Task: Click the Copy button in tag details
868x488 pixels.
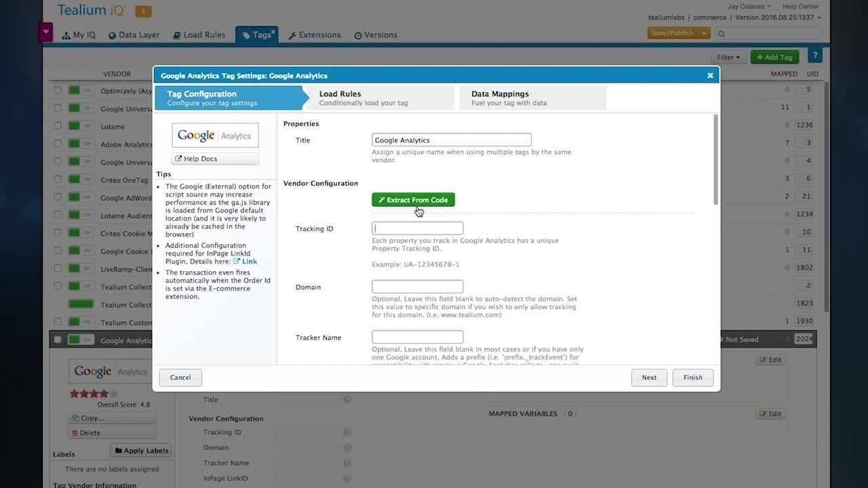Action: click(113, 418)
